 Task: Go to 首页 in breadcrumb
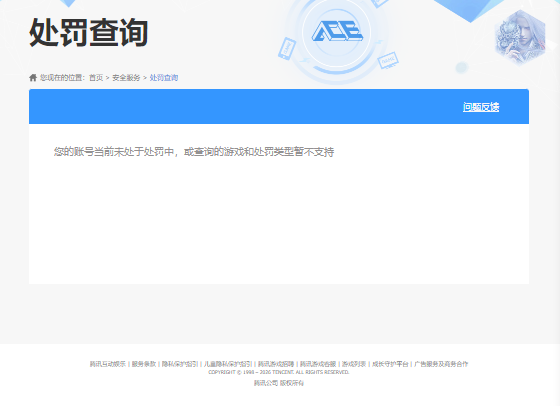point(96,77)
